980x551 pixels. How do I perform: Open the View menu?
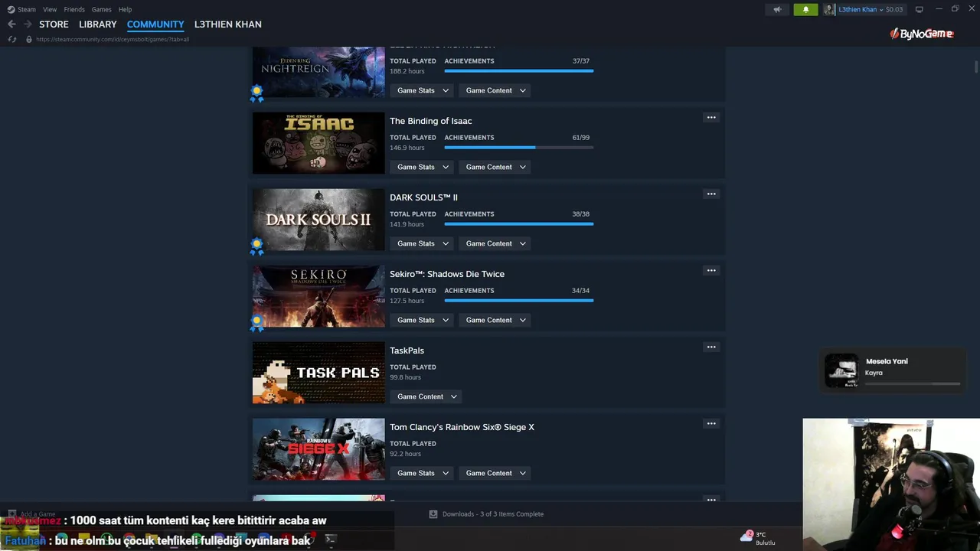(50, 9)
